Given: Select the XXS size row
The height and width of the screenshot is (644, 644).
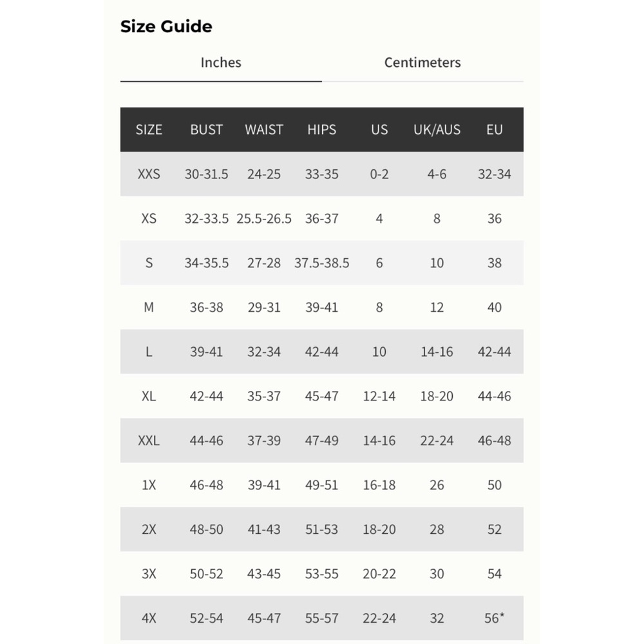Looking at the screenshot, I should coord(149,174).
